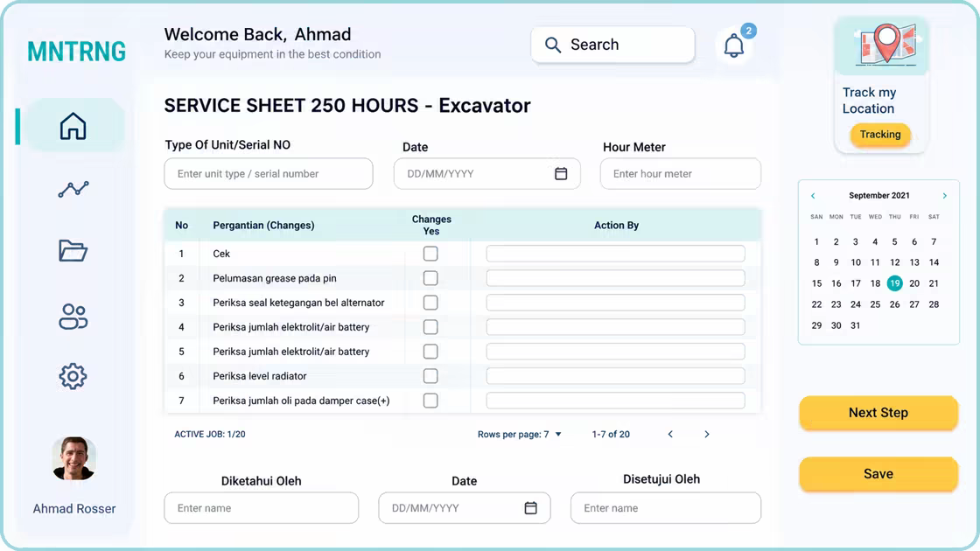
Task: Open the analytics line chart icon
Action: click(x=73, y=189)
